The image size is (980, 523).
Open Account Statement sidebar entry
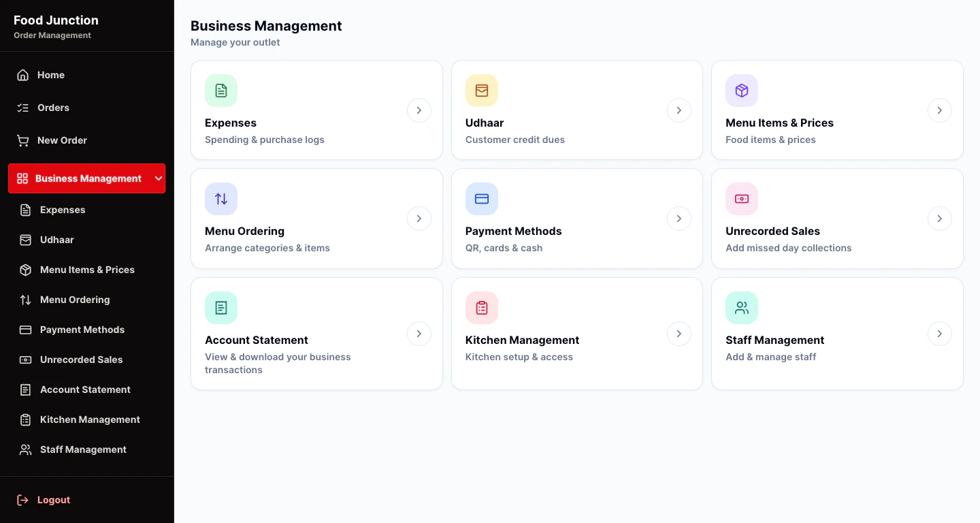click(x=87, y=390)
